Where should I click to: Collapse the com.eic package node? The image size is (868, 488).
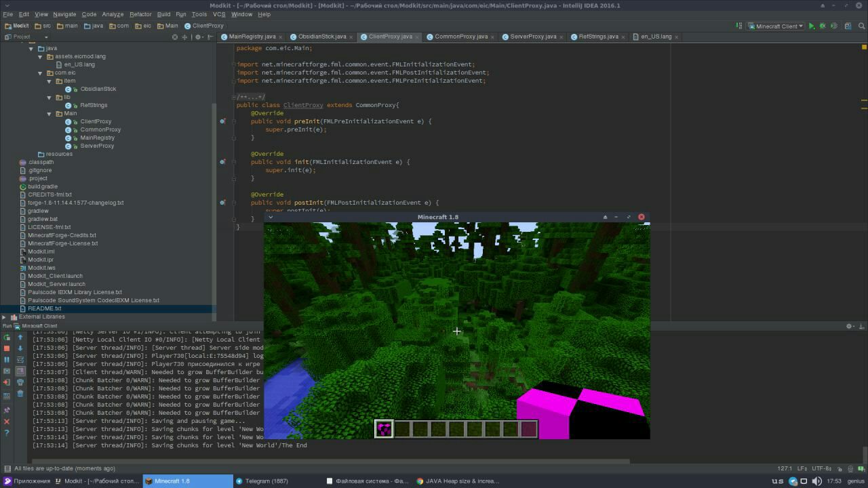(40, 73)
